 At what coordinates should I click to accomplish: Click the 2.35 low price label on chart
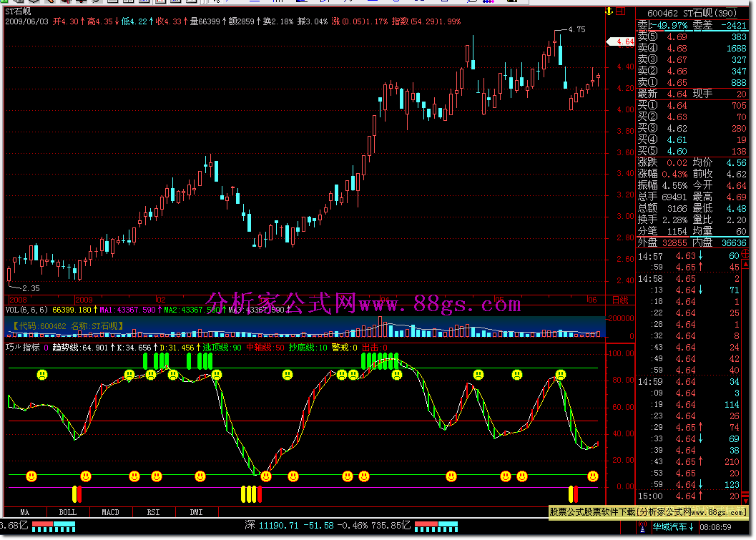click(x=31, y=288)
